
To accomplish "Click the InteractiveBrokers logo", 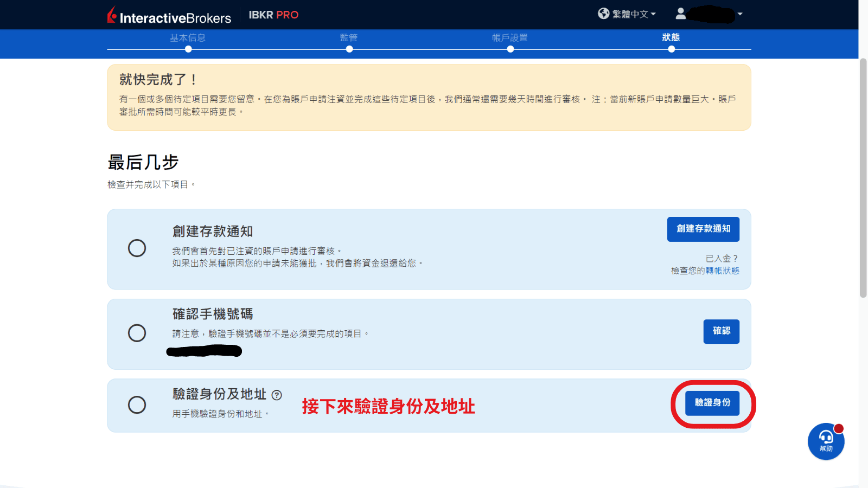I will click(168, 15).
